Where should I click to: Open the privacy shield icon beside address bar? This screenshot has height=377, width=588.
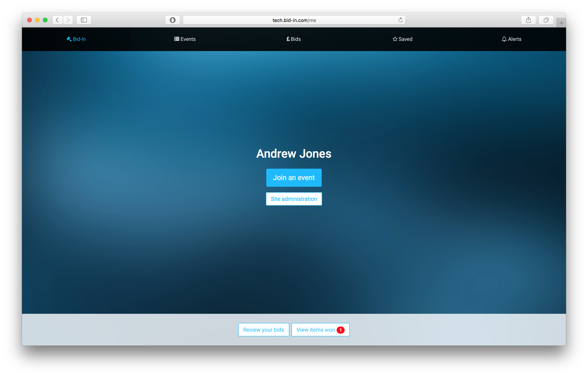173,20
